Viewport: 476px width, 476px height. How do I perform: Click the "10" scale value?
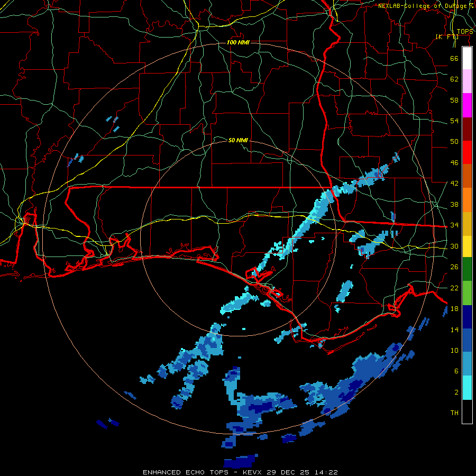pos(454,350)
